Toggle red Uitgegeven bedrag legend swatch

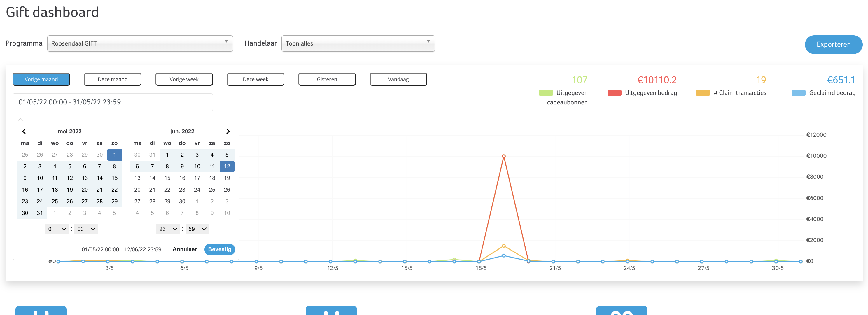click(614, 93)
